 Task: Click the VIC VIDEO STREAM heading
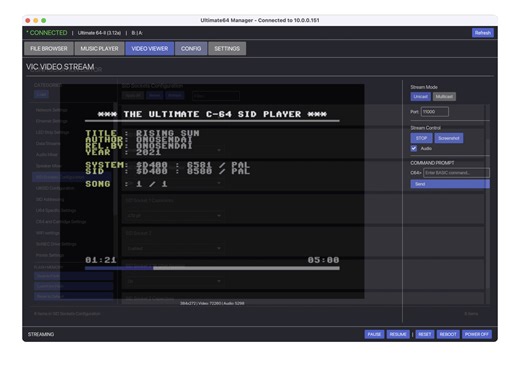pyautogui.click(x=60, y=67)
